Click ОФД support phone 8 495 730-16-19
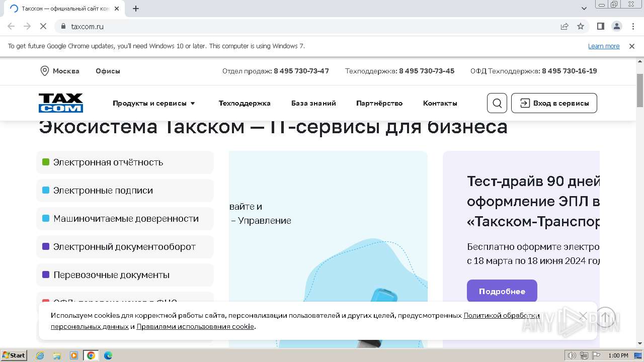Viewport: 644px width, 362px height. pos(570,71)
